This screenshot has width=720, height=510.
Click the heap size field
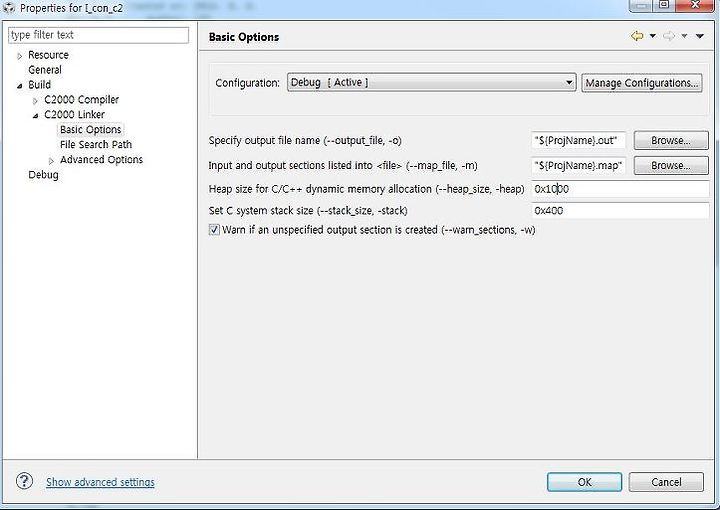pos(620,189)
